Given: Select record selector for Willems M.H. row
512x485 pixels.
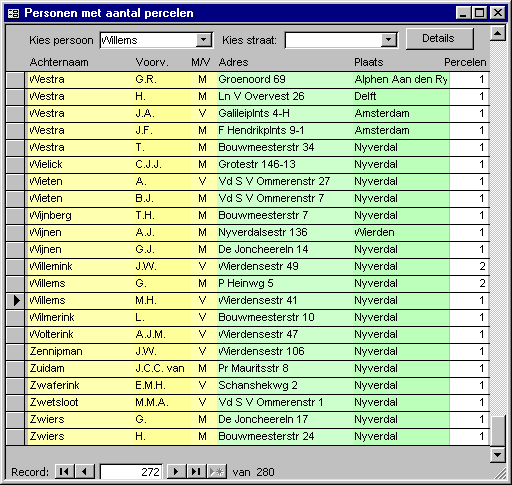Looking at the screenshot, I should click(x=15, y=301).
